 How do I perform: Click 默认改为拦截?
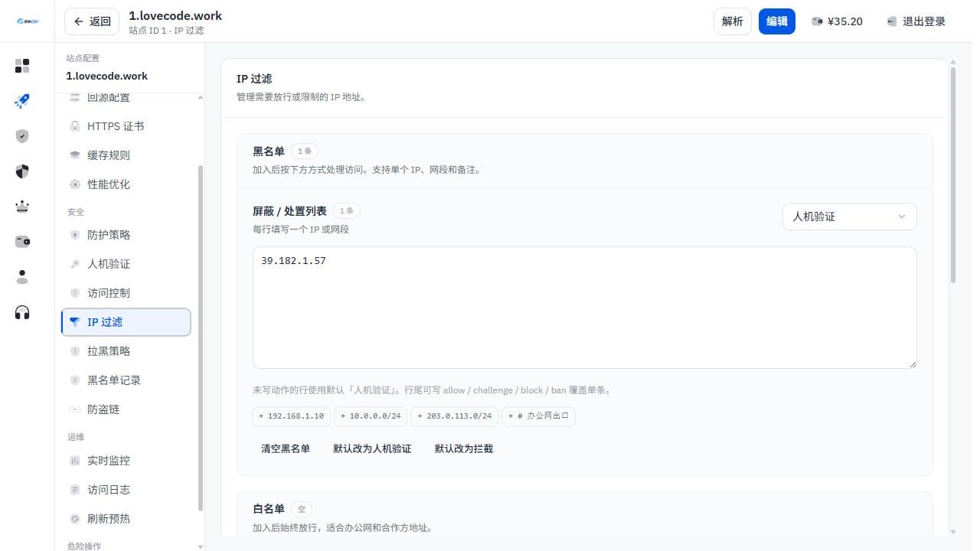(x=464, y=448)
